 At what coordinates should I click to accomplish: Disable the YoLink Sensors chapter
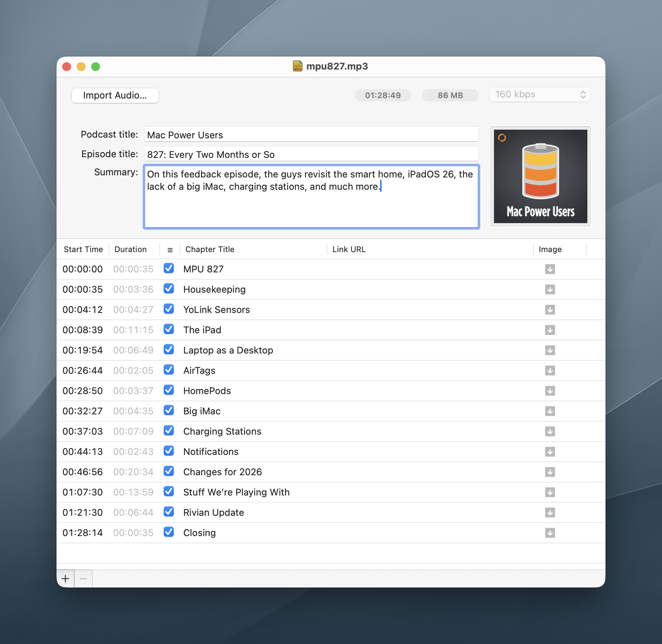pyautogui.click(x=169, y=309)
